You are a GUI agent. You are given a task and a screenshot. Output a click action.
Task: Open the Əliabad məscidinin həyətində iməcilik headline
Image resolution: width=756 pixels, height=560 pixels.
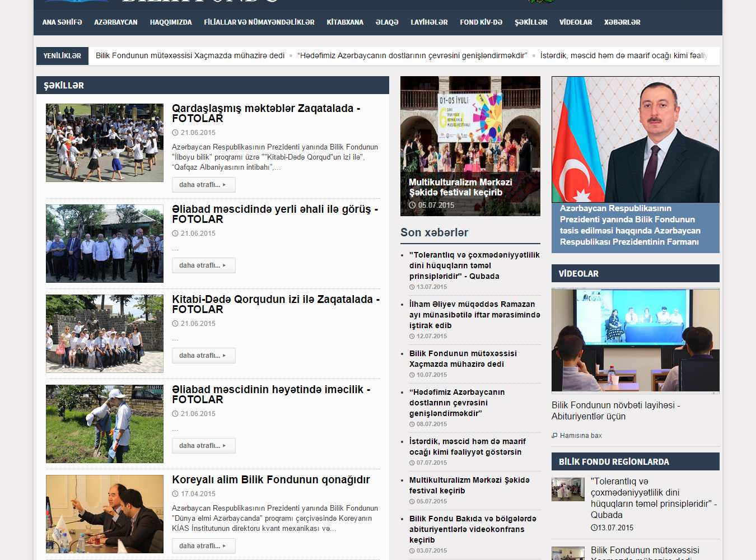pos(271,394)
